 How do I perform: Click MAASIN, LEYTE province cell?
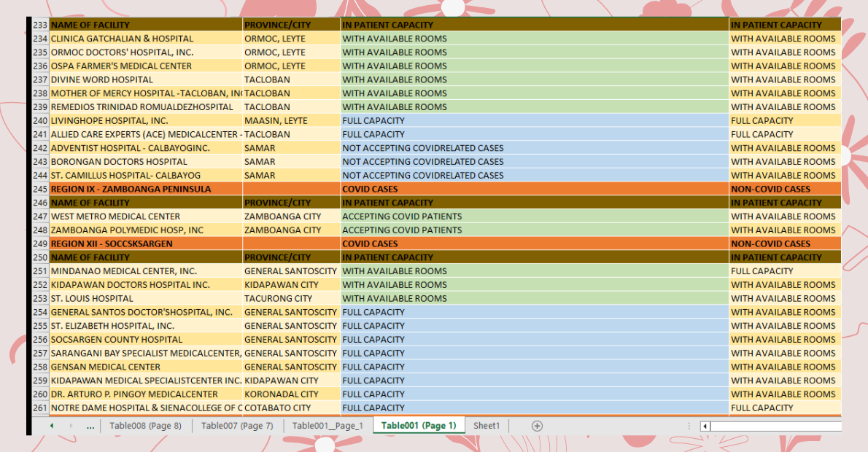coord(291,120)
